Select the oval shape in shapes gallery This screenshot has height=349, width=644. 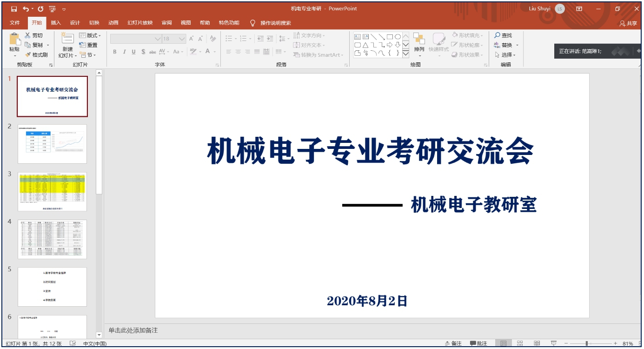pyautogui.click(x=398, y=37)
